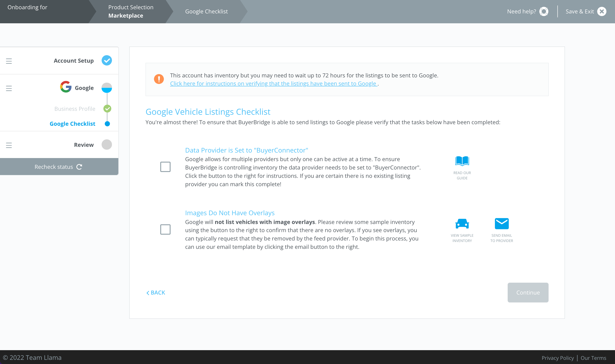The image size is (615, 364).
Task: Open the Business Profile sidebar item
Action: click(75, 109)
